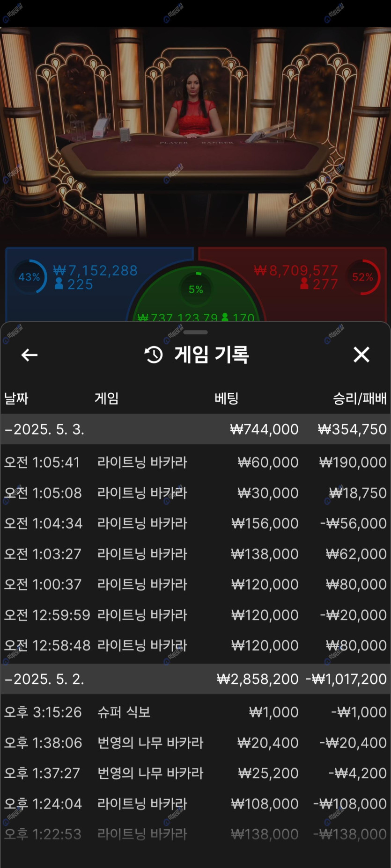Tap the 5% tie percentage ring

coord(196,289)
